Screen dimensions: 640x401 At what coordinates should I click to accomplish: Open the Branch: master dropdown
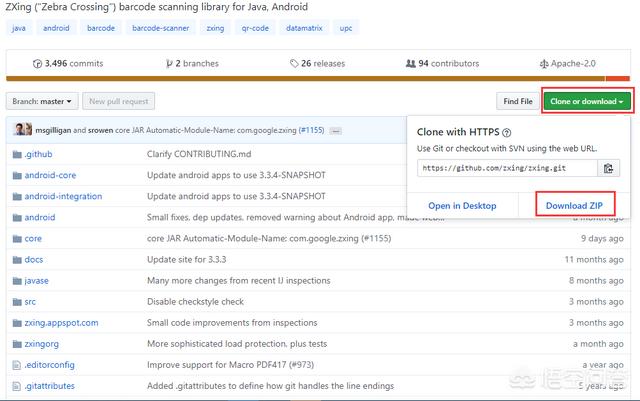42,101
